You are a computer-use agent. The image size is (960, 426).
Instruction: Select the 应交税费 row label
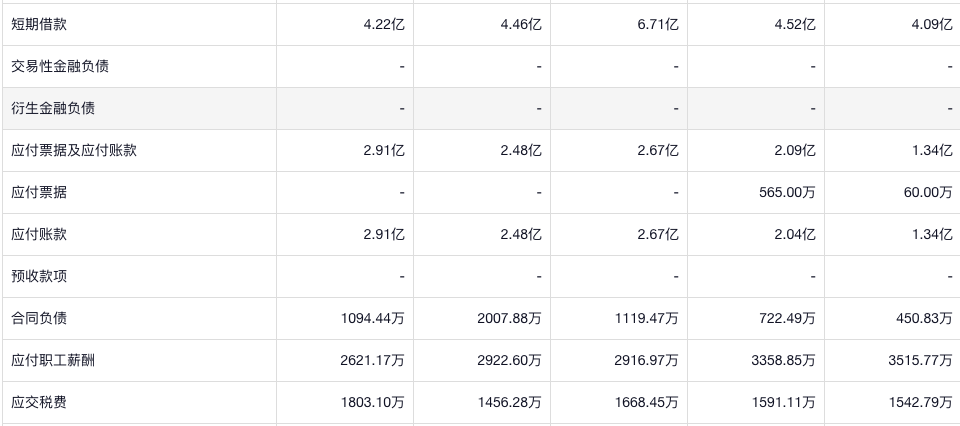pyautogui.click(x=38, y=402)
